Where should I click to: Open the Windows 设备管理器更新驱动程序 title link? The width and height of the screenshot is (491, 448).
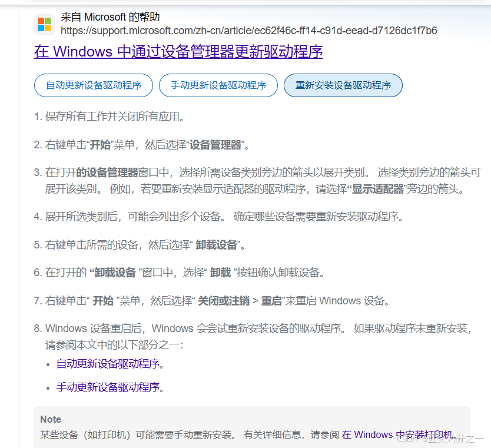178,51
